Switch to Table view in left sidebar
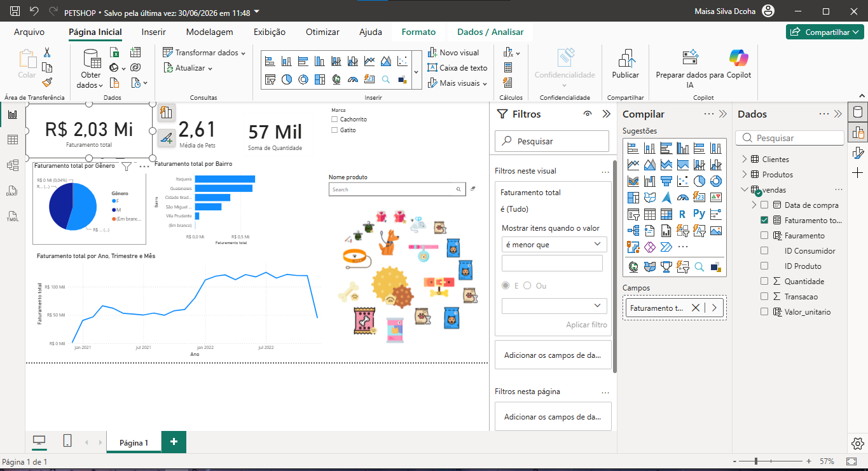 pyautogui.click(x=12, y=140)
